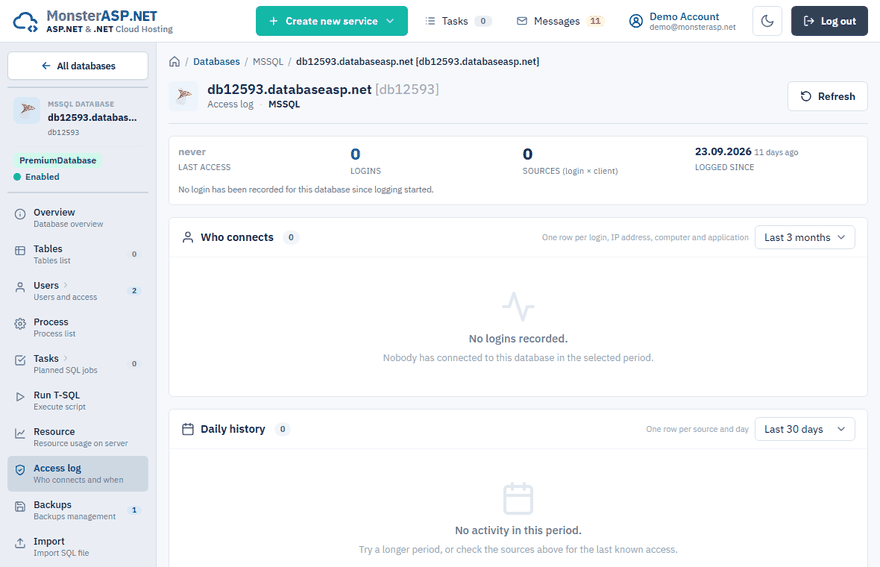The height and width of the screenshot is (567, 880).
Task: Open Import SQL file sidebar item
Action: 78,547
